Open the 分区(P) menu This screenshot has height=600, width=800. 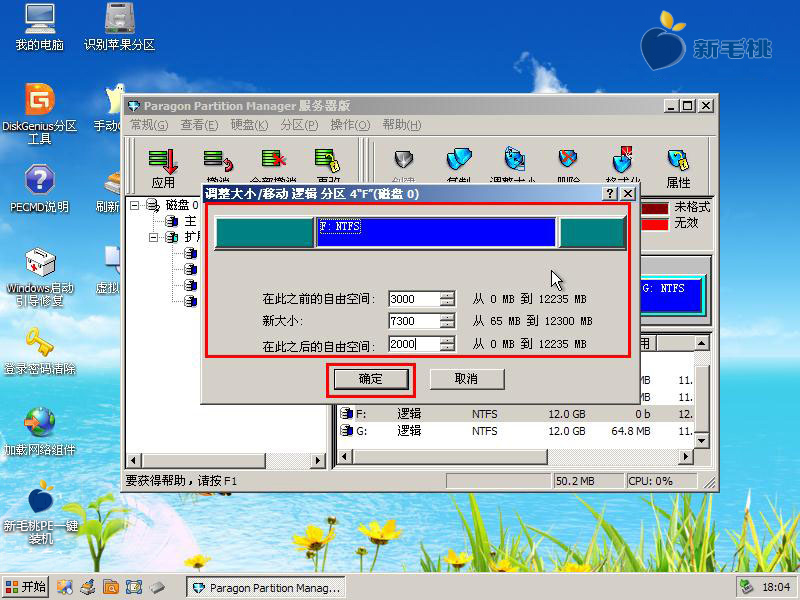pos(299,125)
